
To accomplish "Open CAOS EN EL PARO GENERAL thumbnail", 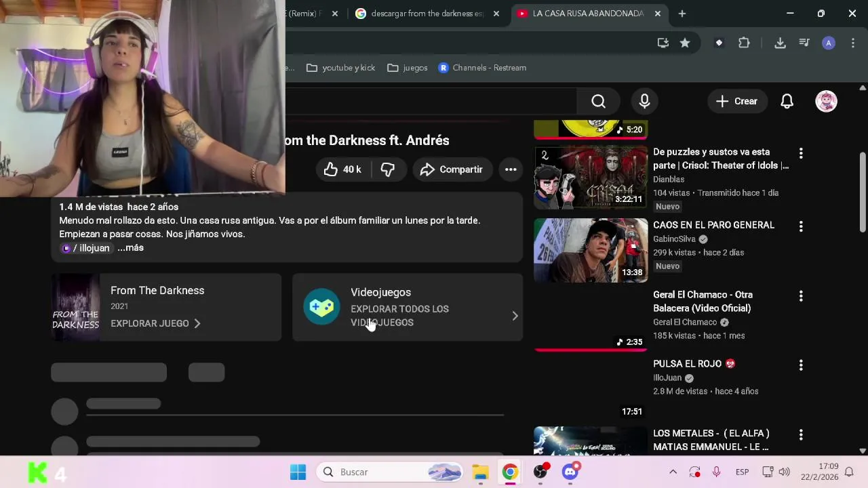I will (x=591, y=250).
